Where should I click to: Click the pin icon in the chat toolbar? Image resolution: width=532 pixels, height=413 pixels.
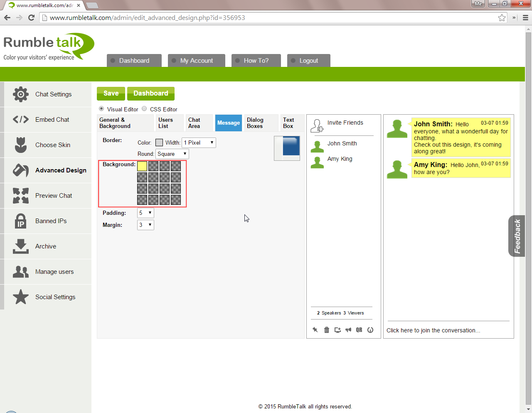(315, 330)
